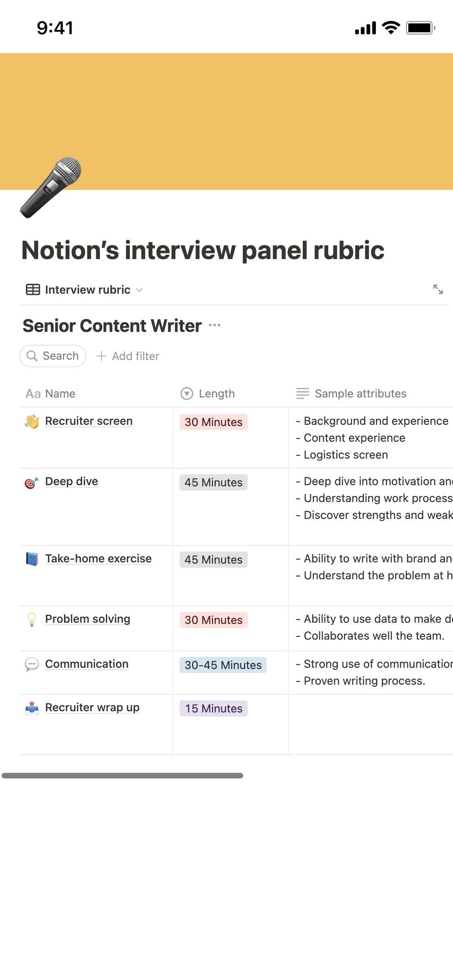Click the expand full-page arrows icon
Viewport: 453px width, 980px height.
[x=438, y=289]
